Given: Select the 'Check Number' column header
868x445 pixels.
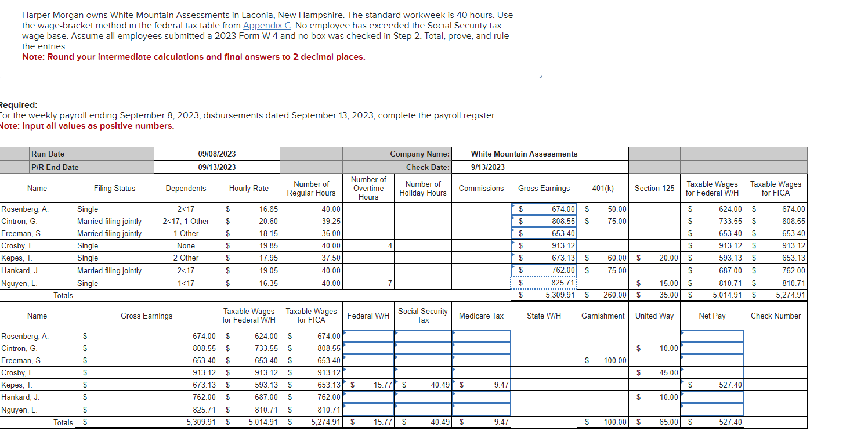Looking at the screenshot, I should pyautogui.click(x=775, y=316).
